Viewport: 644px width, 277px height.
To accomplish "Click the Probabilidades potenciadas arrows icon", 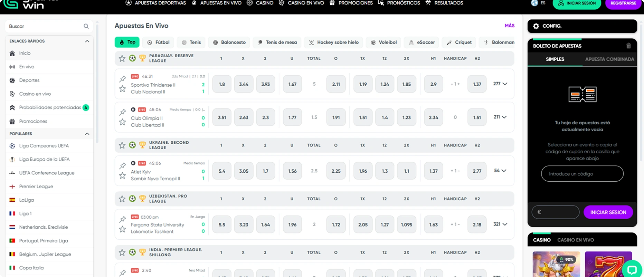I will tap(12, 107).
